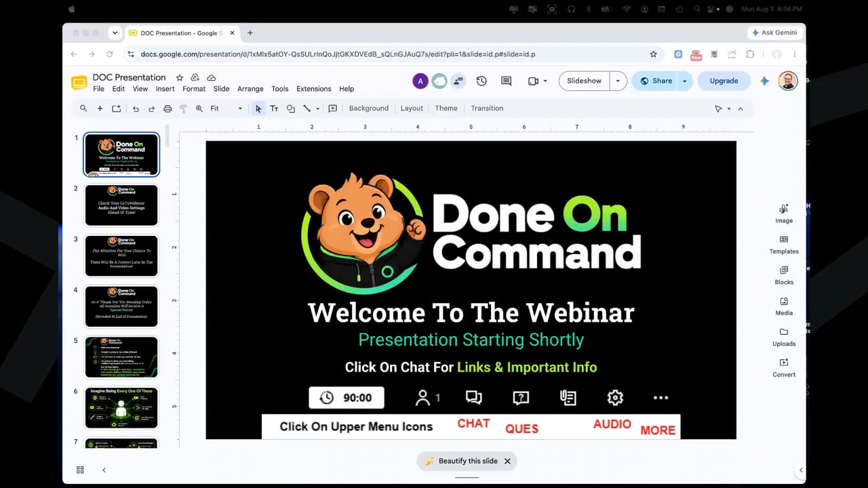This screenshot has width=868, height=488.
Task: Open the Extensions menu
Action: [x=313, y=89]
